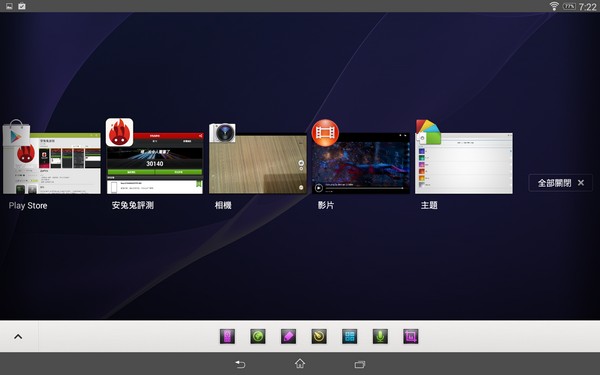
Task: Tap the recent apps navigation button
Action: click(x=360, y=364)
